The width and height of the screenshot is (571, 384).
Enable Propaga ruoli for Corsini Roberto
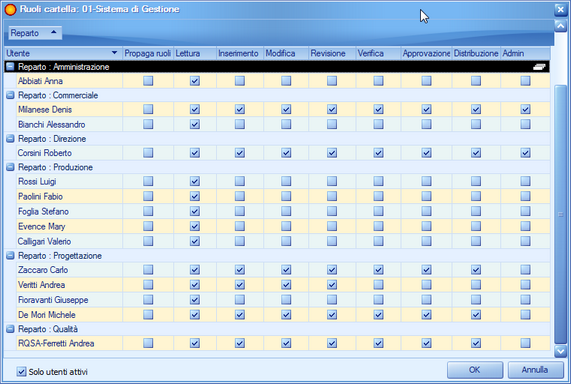coord(148,153)
